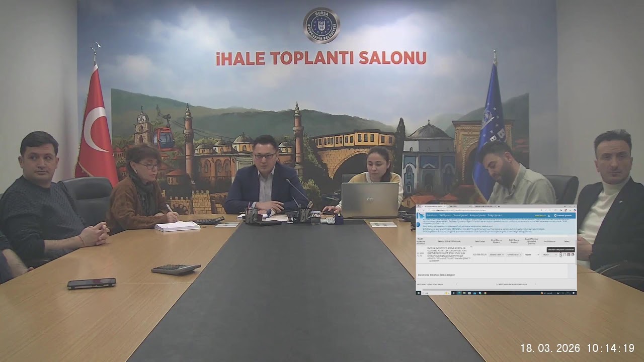
Task: Open the Tebligat İşlemleri menu
Action: point(495,215)
